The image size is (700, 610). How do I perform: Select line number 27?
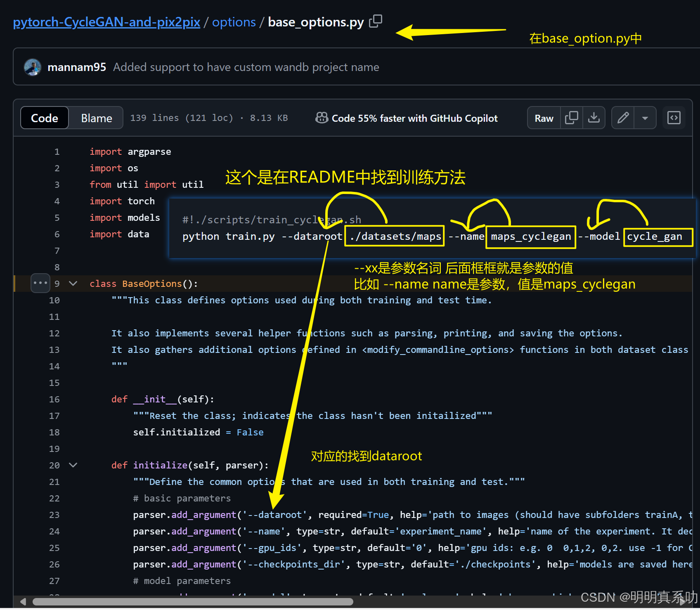coord(54,581)
